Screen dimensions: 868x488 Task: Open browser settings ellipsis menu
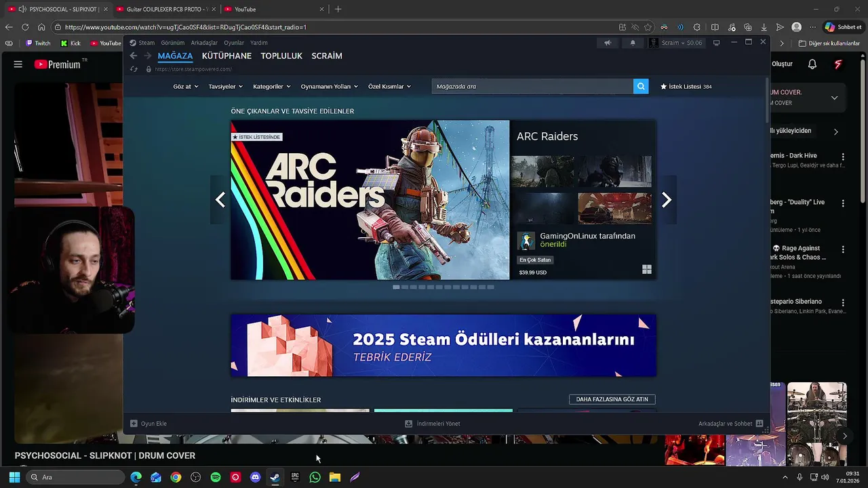point(813,27)
